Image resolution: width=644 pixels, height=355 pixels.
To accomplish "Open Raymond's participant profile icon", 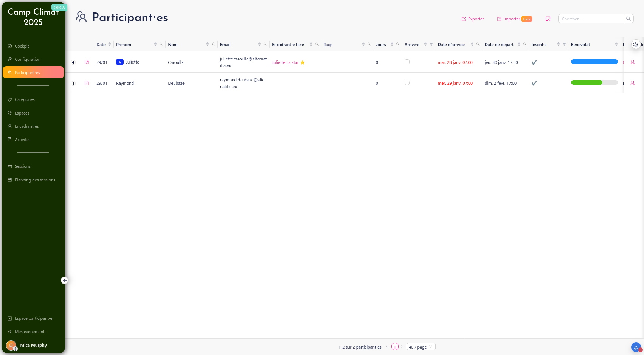I will pyautogui.click(x=633, y=83).
